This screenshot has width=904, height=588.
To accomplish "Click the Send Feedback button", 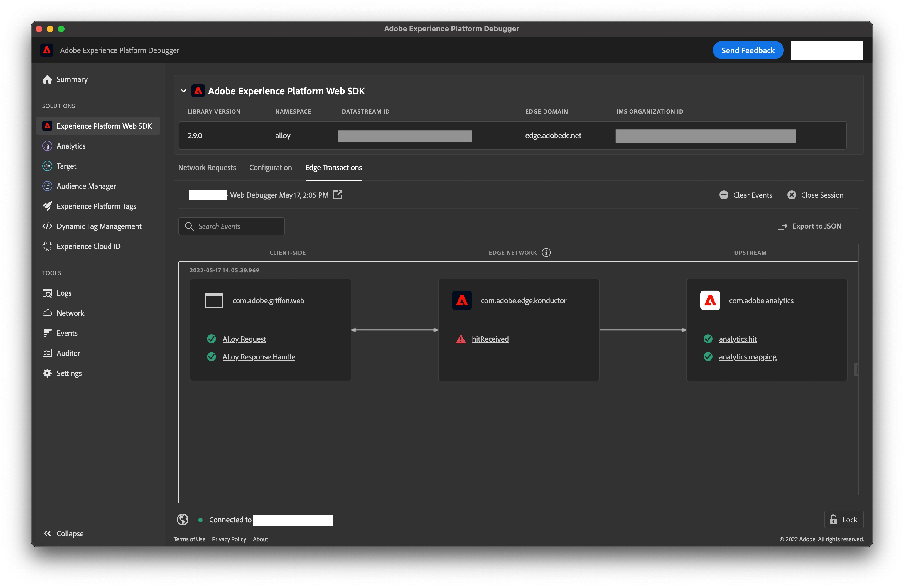I will [748, 50].
